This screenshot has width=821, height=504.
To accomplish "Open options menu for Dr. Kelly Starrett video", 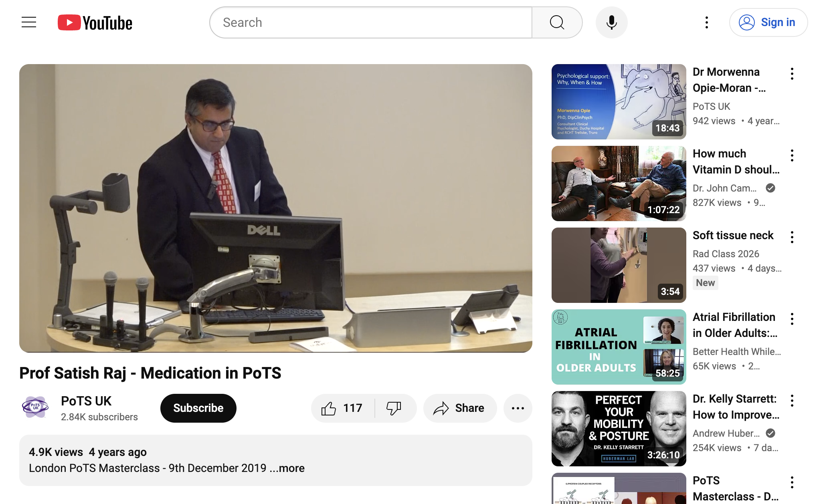I will point(792,401).
